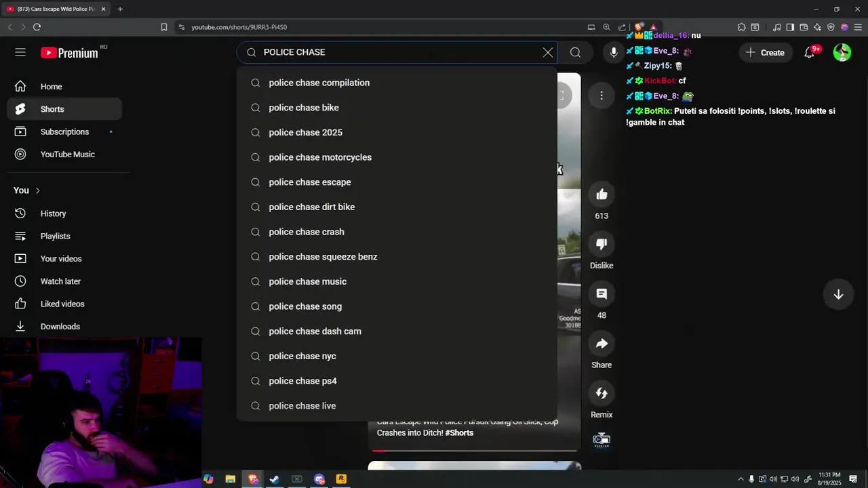The image size is (868, 488).
Task: Choose suggestion 'police chase crash'
Action: point(397,232)
